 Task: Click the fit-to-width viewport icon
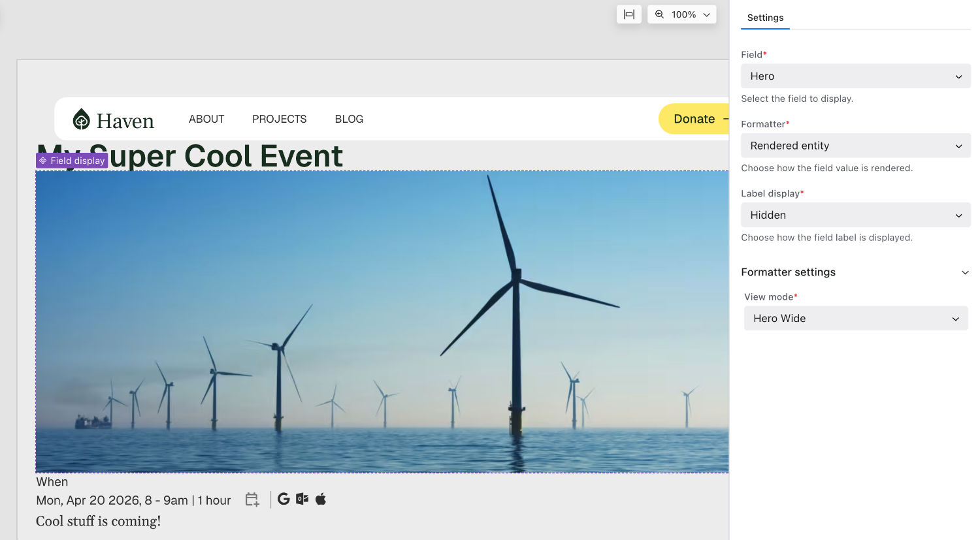(x=629, y=14)
